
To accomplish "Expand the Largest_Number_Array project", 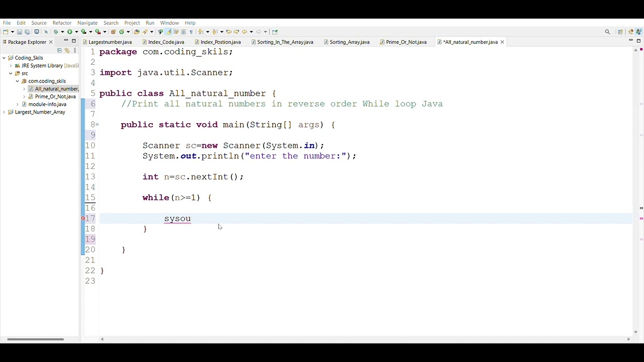I will (x=4, y=112).
